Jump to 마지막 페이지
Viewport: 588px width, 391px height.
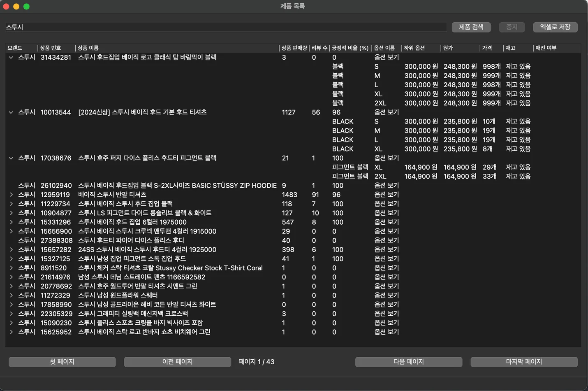point(524,362)
